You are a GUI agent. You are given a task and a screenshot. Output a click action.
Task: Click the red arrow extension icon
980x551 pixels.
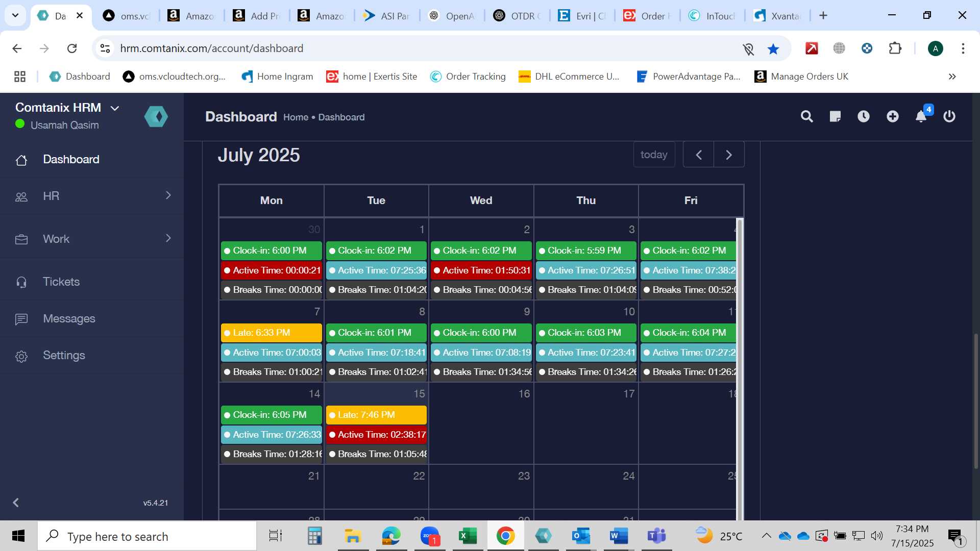pos(812,48)
